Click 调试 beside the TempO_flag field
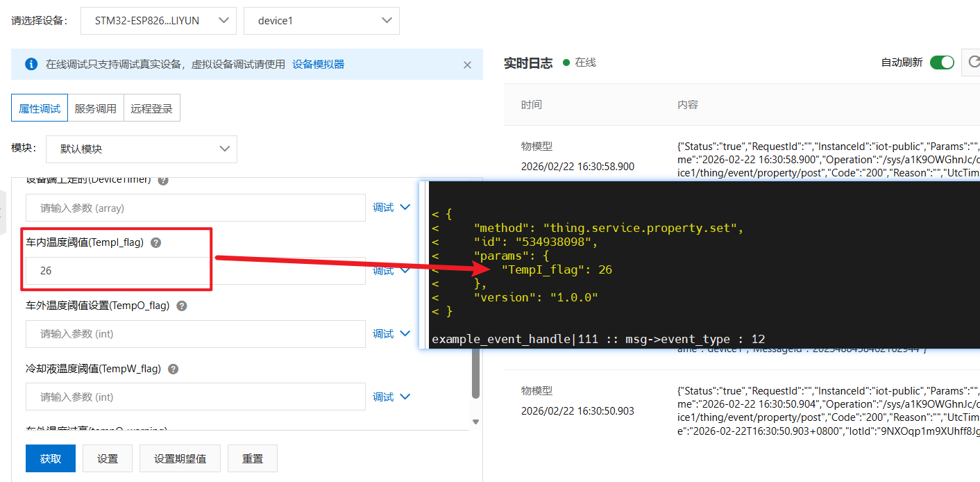Image resolution: width=980 pixels, height=482 pixels. click(383, 334)
